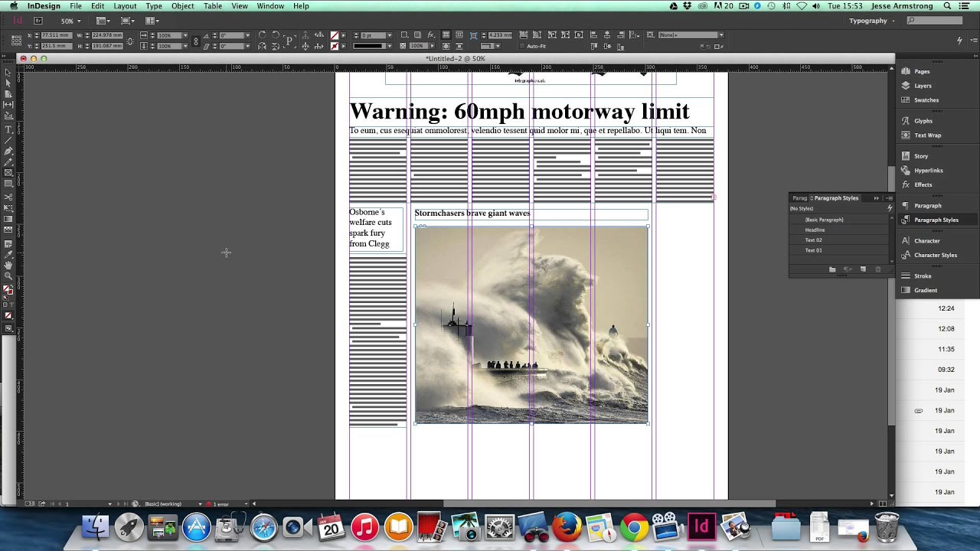Click create new paragraph style icon
Viewport: 980px width, 551px height.
[863, 269]
